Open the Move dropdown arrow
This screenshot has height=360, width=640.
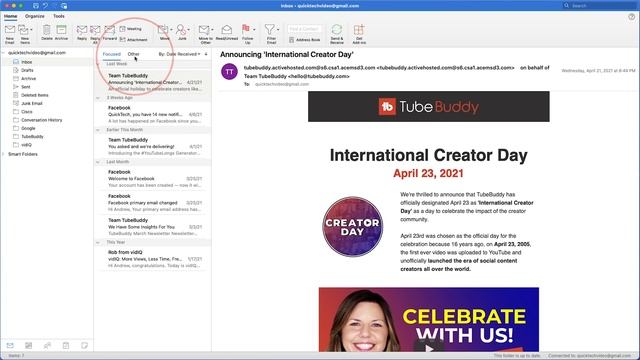[171, 30]
